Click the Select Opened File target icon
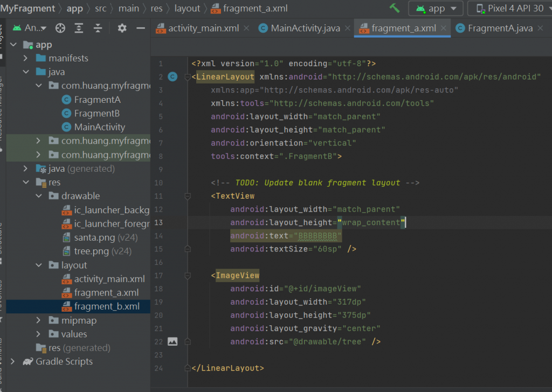Screen dimensions: 552x392 click(x=60, y=28)
